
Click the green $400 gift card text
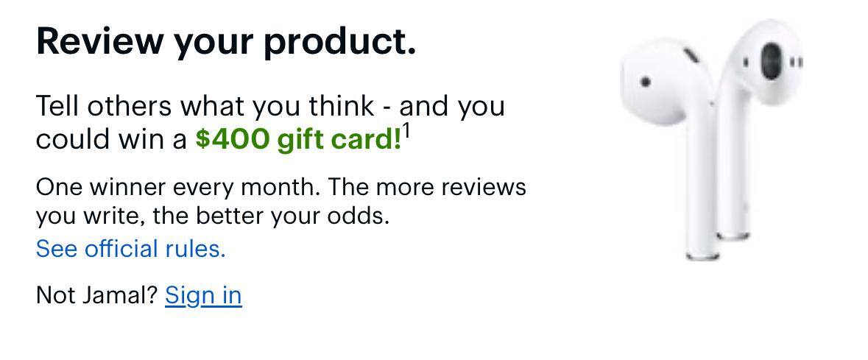(x=297, y=139)
